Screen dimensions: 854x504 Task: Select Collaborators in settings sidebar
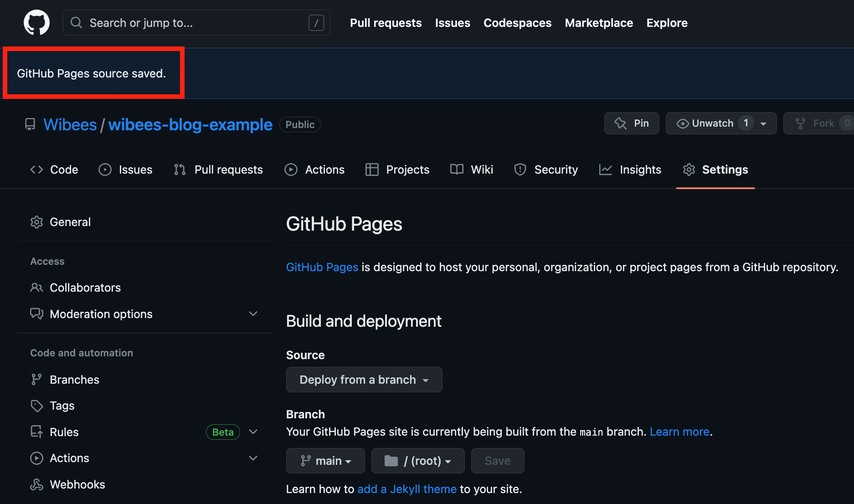pos(144,288)
